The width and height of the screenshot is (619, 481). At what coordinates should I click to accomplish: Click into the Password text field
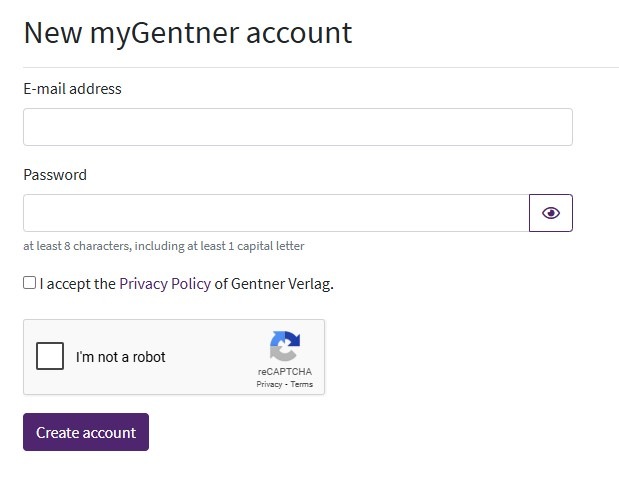275,213
